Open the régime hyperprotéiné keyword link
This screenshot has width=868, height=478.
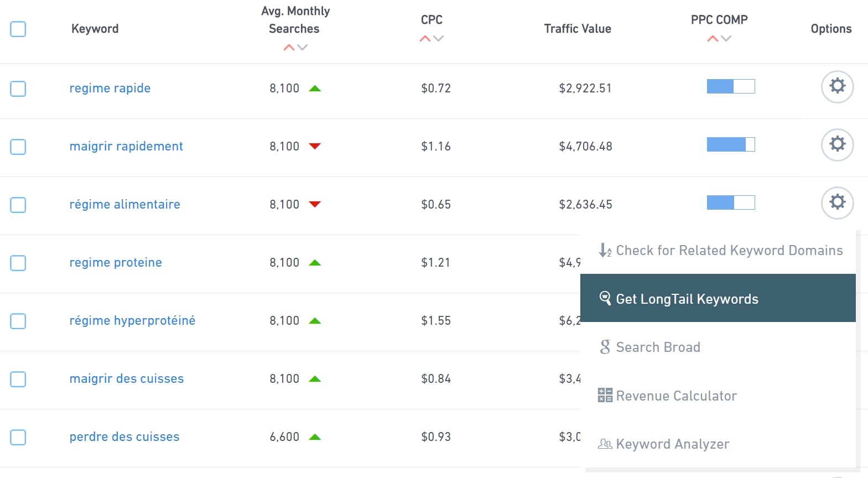tap(132, 321)
